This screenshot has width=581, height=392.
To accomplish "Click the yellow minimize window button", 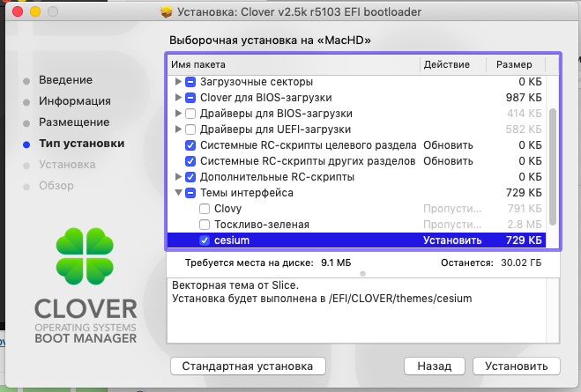I will coord(35,11).
